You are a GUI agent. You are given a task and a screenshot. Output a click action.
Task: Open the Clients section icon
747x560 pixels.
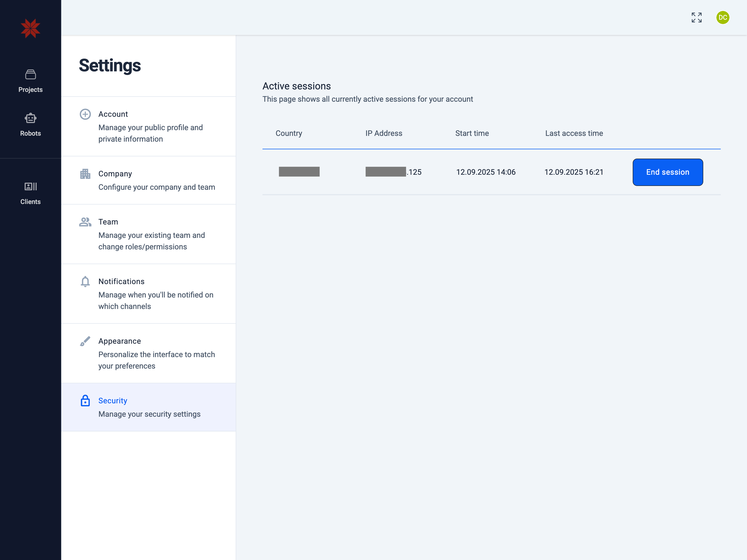coord(30,186)
